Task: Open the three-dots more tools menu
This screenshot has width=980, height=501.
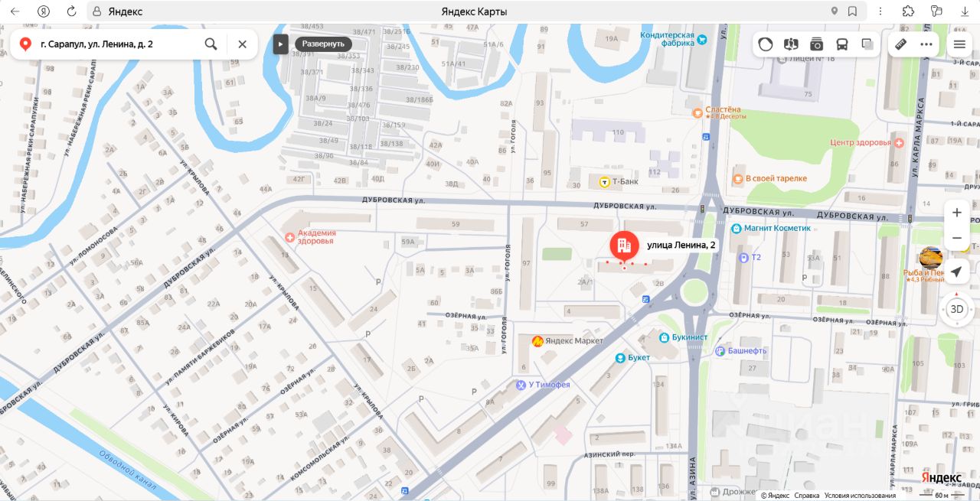Action: 926,44
